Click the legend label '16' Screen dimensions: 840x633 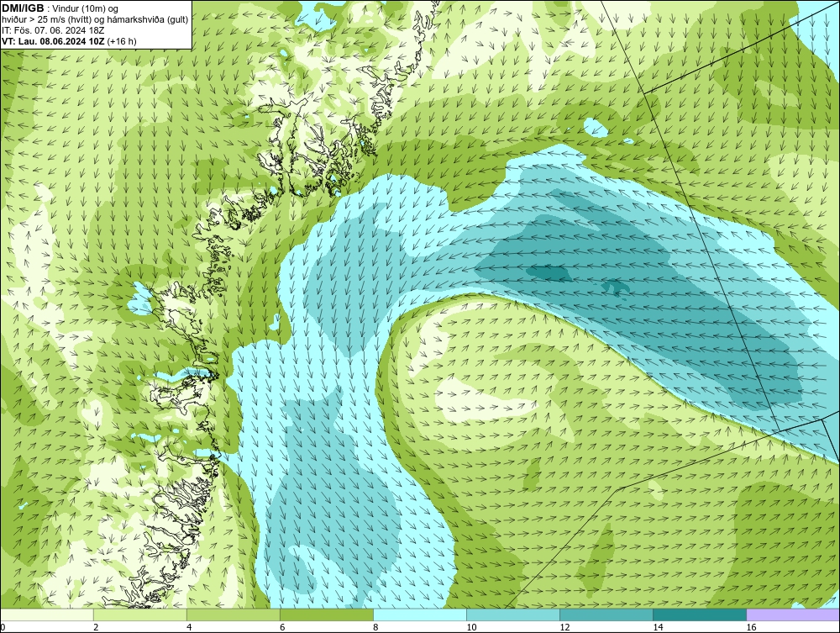(751, 628)
